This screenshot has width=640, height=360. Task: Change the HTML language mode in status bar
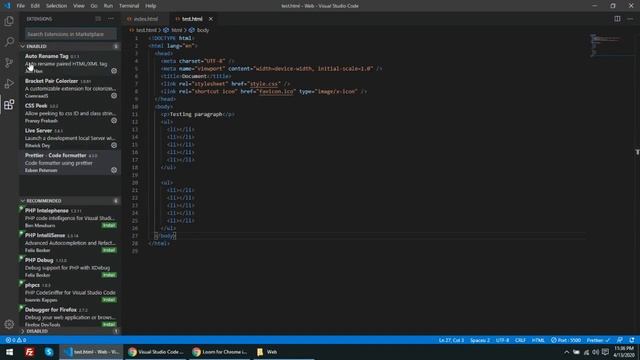coord(538,340)
